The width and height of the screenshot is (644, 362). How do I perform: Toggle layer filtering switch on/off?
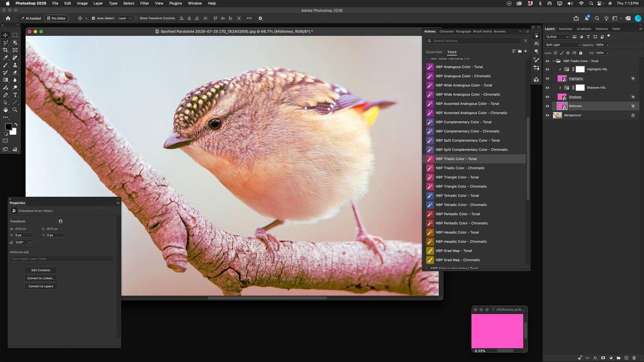tap(609, 36)
